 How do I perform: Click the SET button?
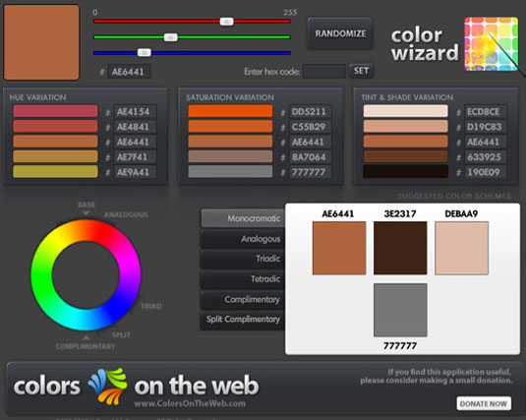361,71
